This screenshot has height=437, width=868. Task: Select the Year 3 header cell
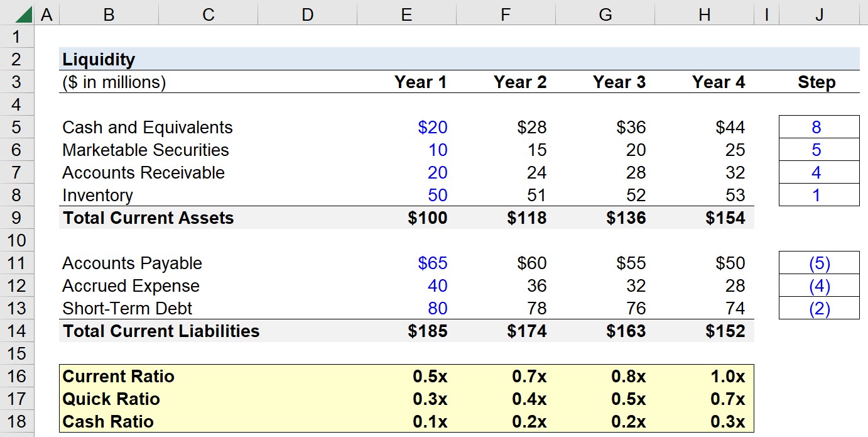click(x=619, y=82)
